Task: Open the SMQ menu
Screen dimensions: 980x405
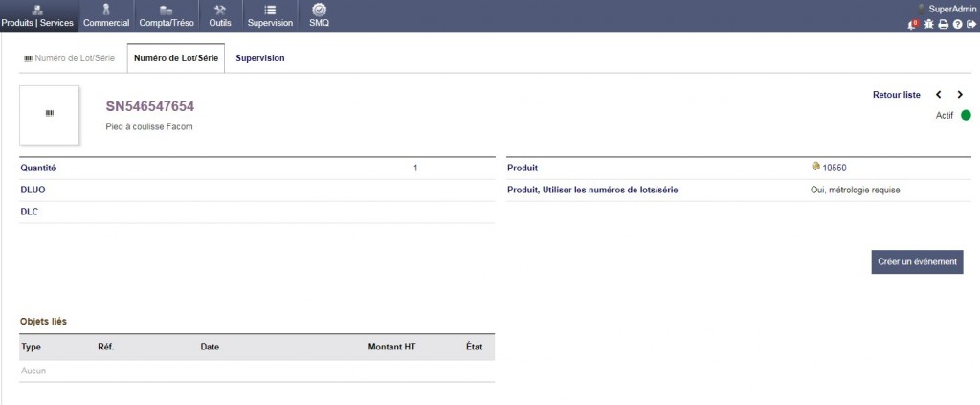Action: 319,15
